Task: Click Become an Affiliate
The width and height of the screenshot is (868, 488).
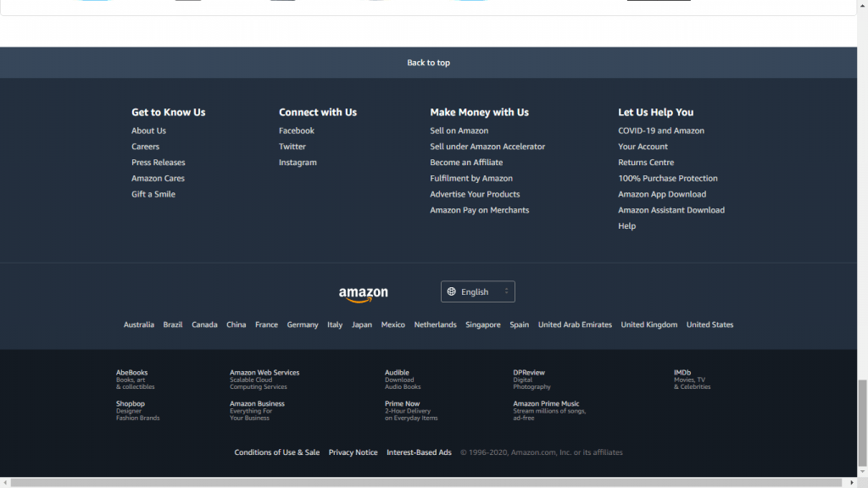Action: click(x=467, y=163)
